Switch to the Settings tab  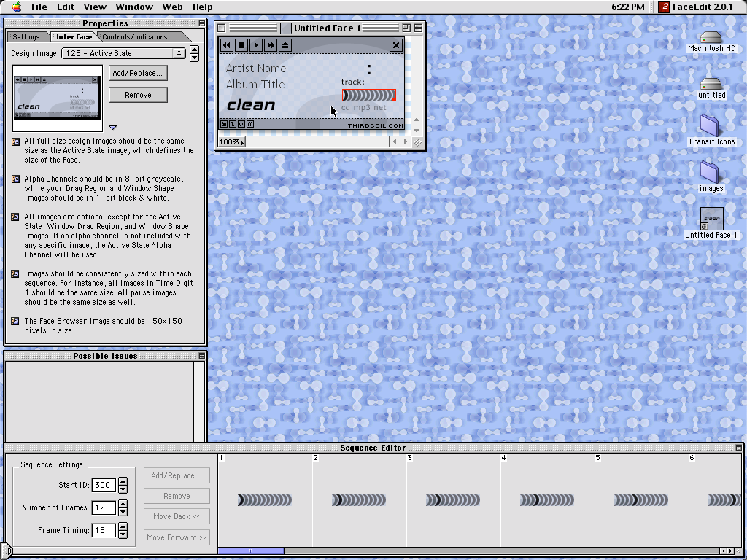26,36
